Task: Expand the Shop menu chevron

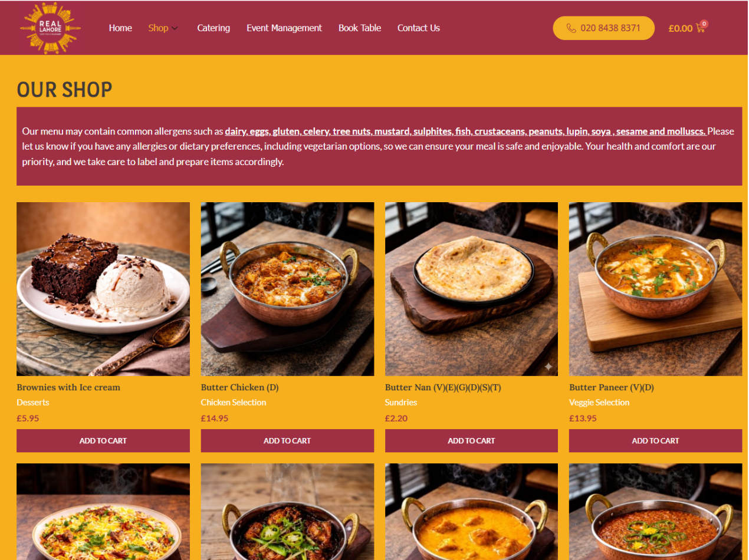Action: coord(175,28)
